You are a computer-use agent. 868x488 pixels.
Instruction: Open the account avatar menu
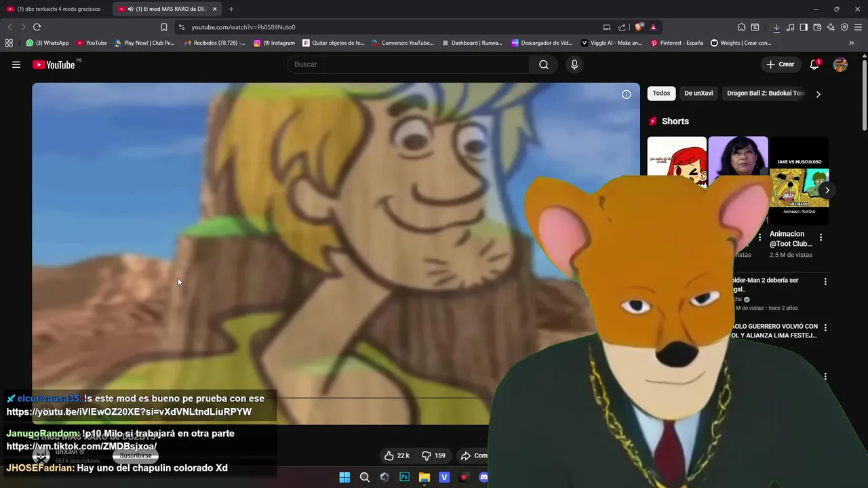point(840,64)
